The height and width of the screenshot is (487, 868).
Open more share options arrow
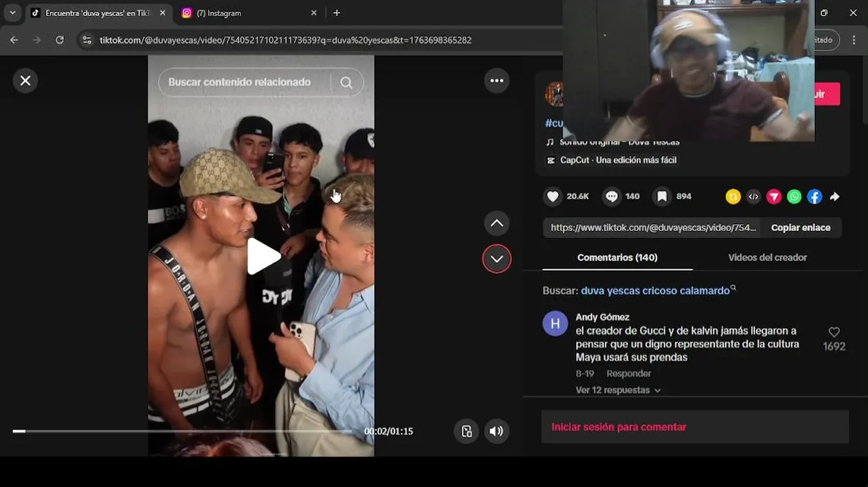(835, 197)
